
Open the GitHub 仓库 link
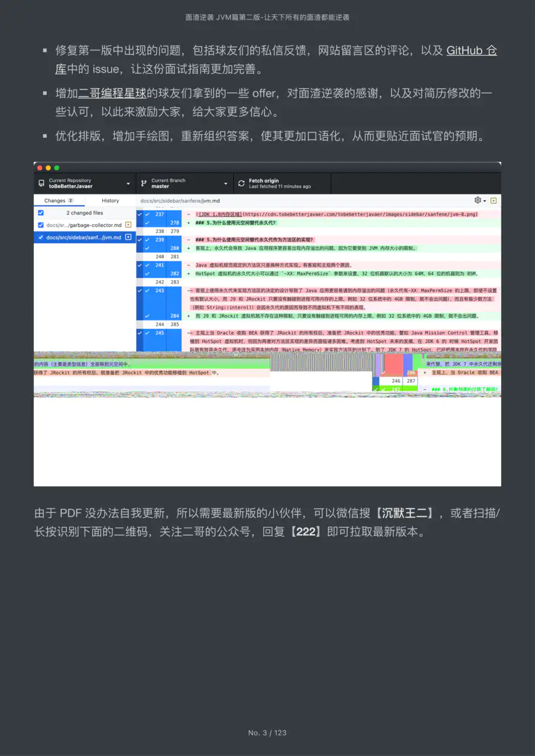tap(471, 51)
